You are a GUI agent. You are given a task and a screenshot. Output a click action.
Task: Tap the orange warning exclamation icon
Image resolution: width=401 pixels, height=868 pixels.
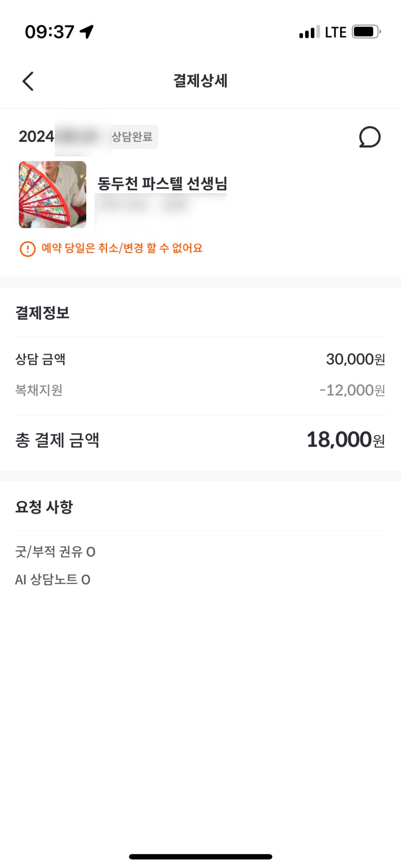pos(28,249)
